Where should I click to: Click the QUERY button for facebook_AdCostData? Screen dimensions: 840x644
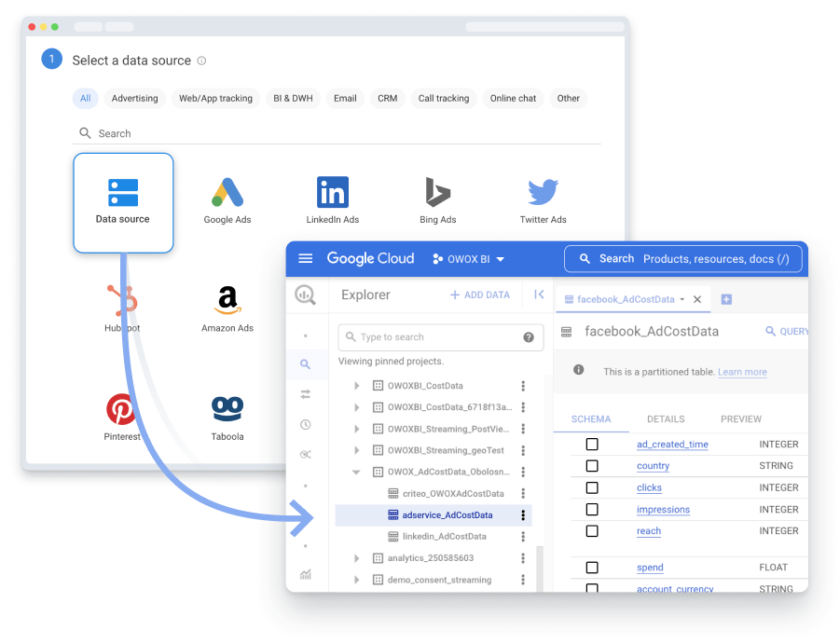coord(787,332)
